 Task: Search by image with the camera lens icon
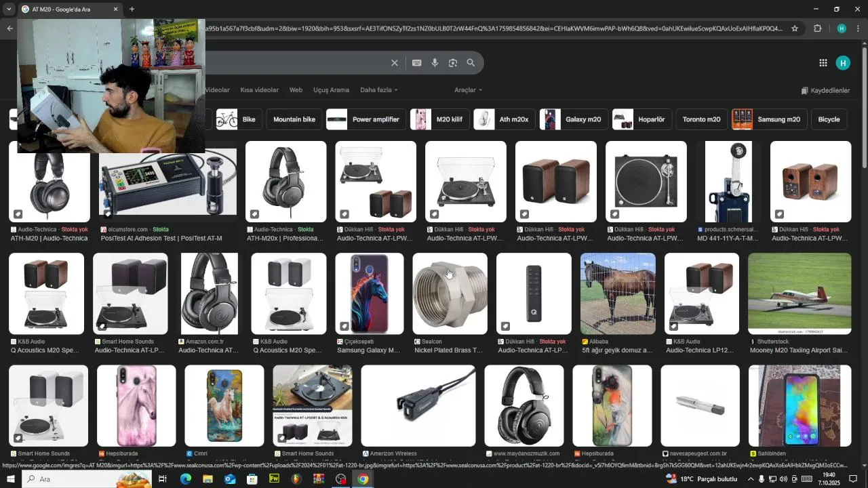[453, 63]
